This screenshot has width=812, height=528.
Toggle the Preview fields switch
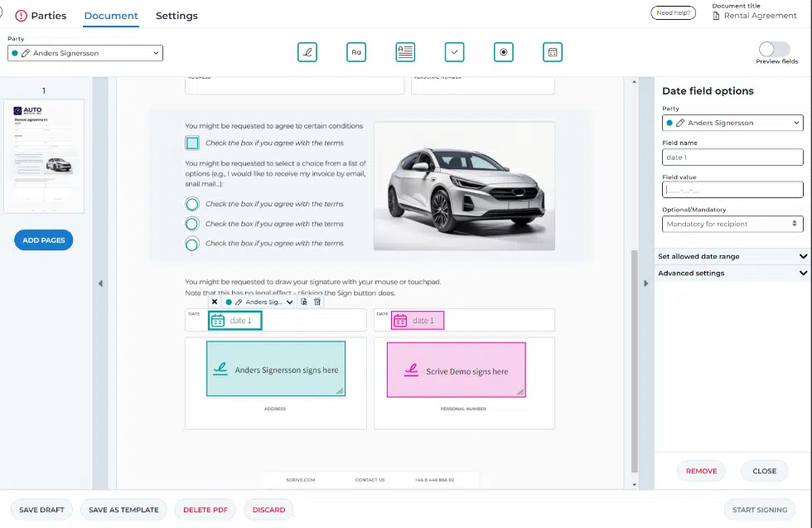point(774,49)
